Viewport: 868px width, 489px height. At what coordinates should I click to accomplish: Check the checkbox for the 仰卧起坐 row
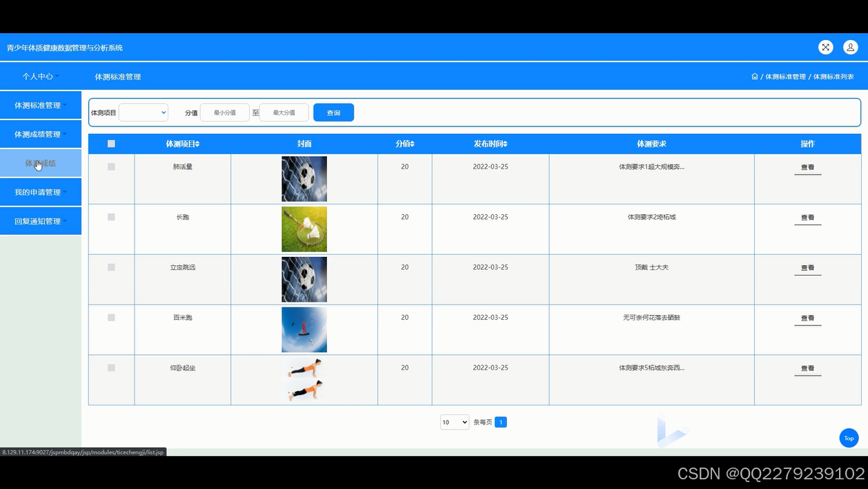click(111, 368)
